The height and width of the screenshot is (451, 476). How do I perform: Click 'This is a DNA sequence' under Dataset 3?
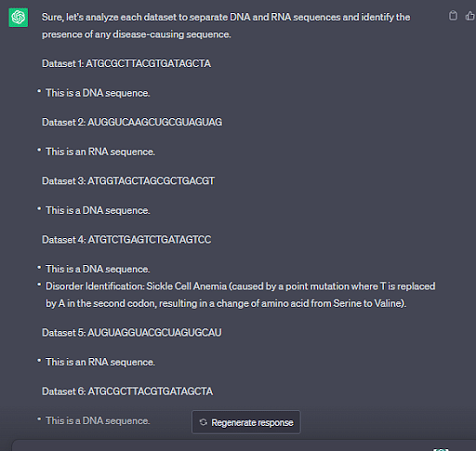tap(98, 210)
